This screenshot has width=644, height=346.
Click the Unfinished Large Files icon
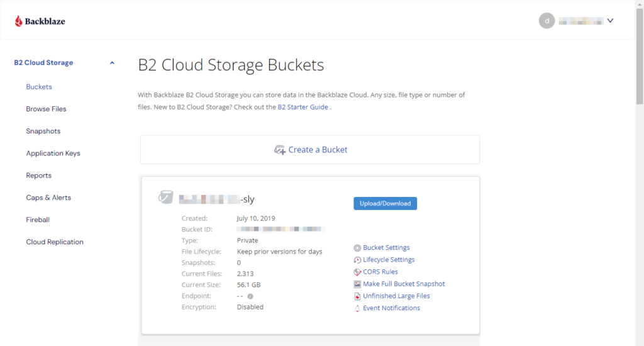[x=357, y=296]
